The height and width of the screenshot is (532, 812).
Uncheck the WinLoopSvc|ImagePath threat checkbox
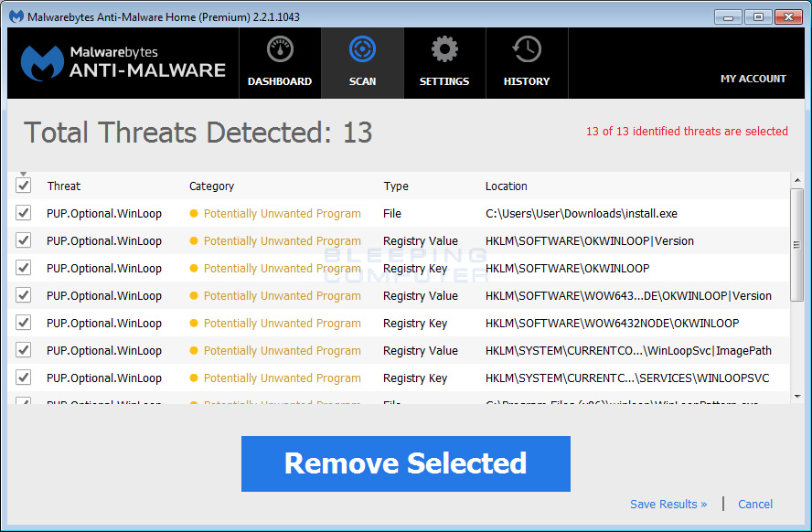pyautogui.click(x=23, y=350)
